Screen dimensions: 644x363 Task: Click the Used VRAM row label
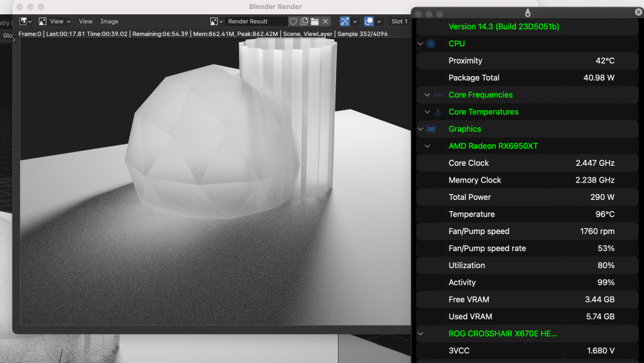470,317
